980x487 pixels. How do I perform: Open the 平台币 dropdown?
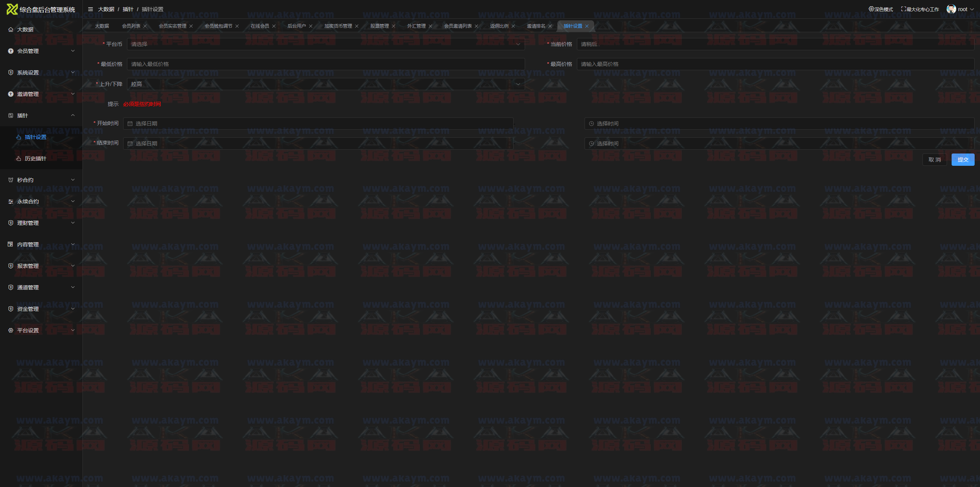[x=325, y=44]
